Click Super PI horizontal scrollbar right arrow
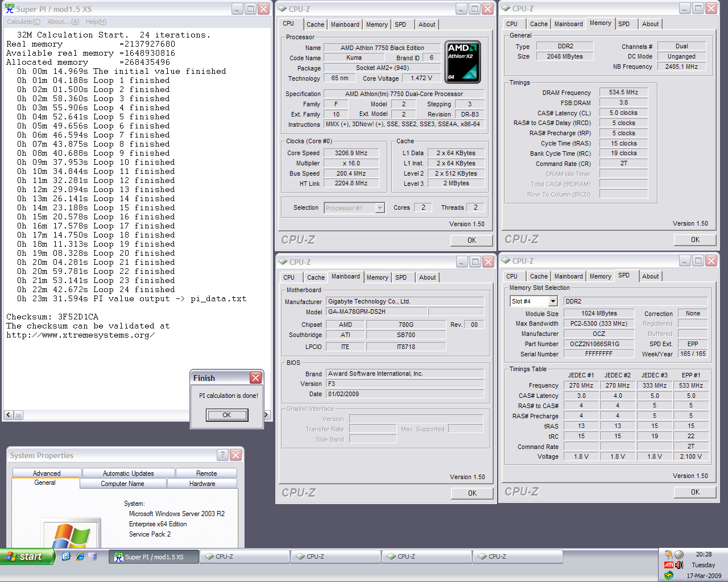 click(266, 415)
